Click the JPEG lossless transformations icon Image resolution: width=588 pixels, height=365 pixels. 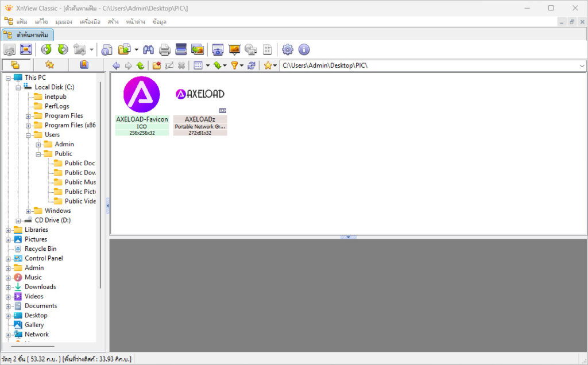[79, 49]
